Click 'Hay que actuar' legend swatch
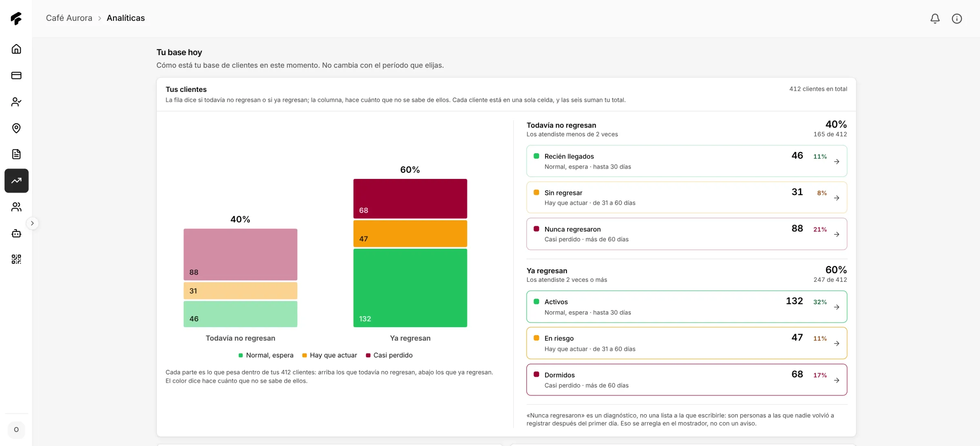Viewport: 980px width, 446px height. (304, 355)
